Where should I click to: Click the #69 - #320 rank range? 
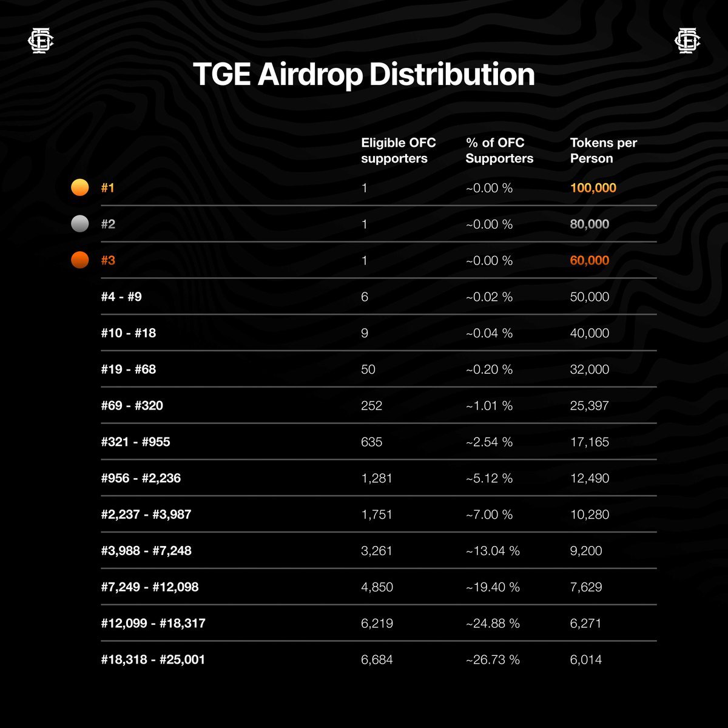tap(132, 406)
